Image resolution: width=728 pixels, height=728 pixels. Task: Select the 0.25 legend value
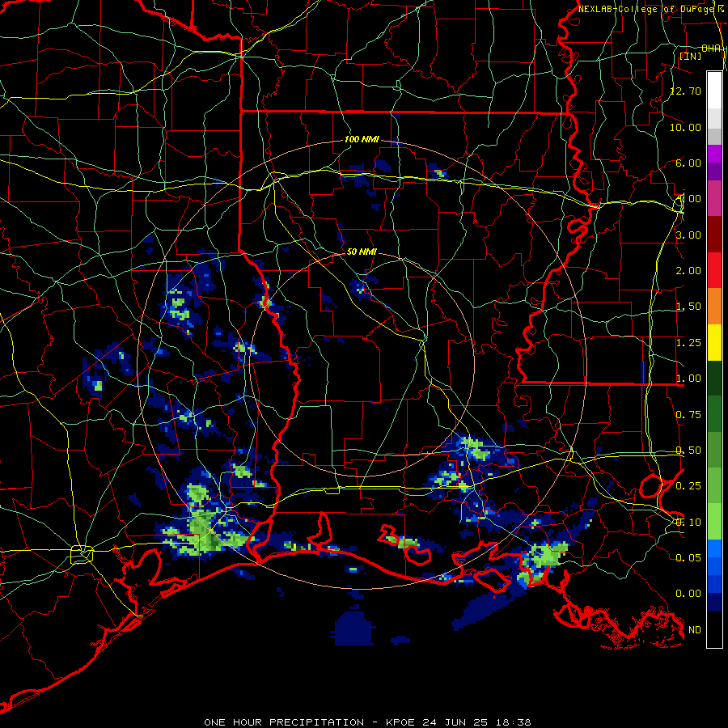point(688,486)
